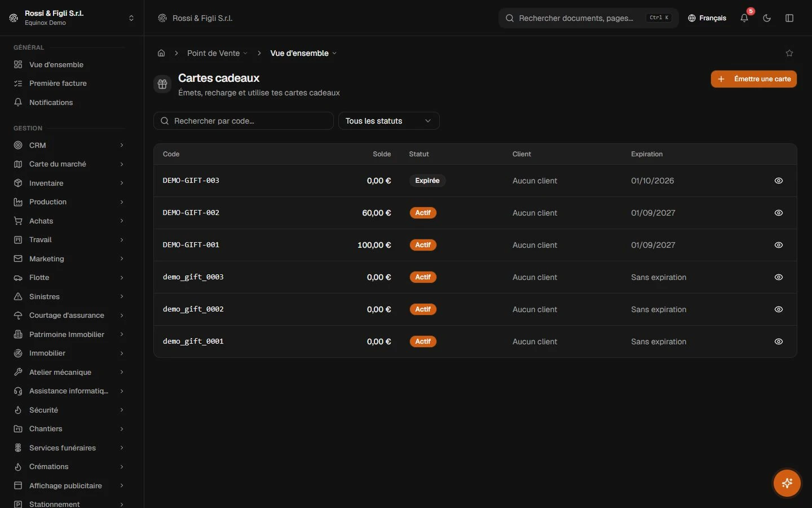Click the home breadcrumb icon

coord(161,53)
